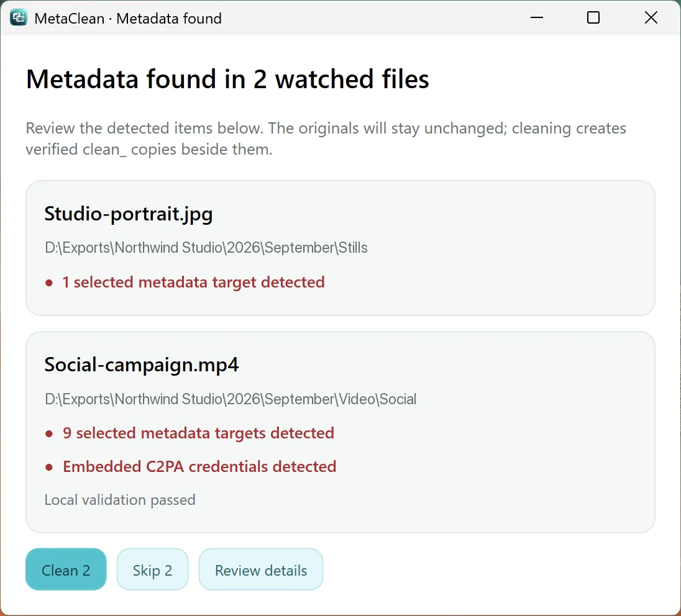681x616 pixels.
Task: Click the 'MetaClean · Metadata found' window title
Action: click(128, 18)
